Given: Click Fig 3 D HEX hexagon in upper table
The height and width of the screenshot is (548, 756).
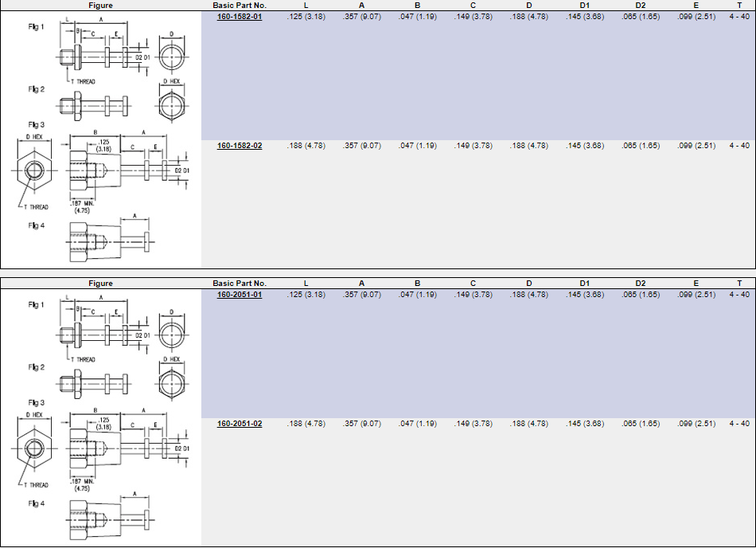Looking at the screenshot, I should (33, 170).
